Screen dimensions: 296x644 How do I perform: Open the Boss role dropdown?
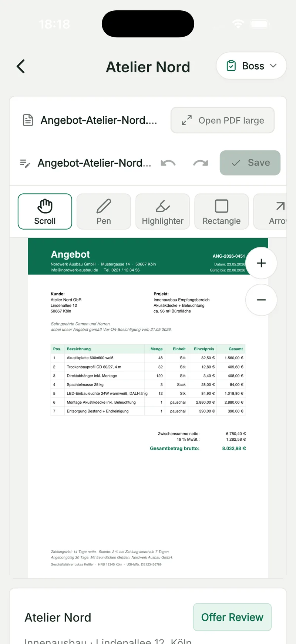[x=251, y=66]
